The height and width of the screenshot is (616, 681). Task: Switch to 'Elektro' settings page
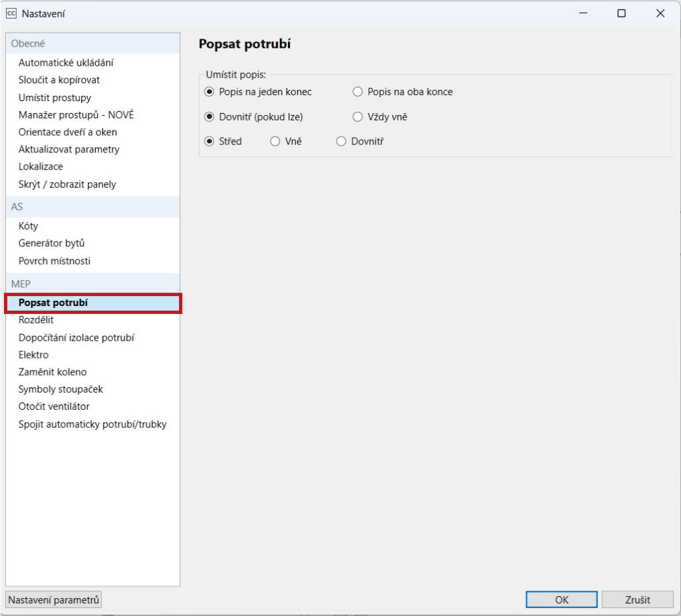33,355
